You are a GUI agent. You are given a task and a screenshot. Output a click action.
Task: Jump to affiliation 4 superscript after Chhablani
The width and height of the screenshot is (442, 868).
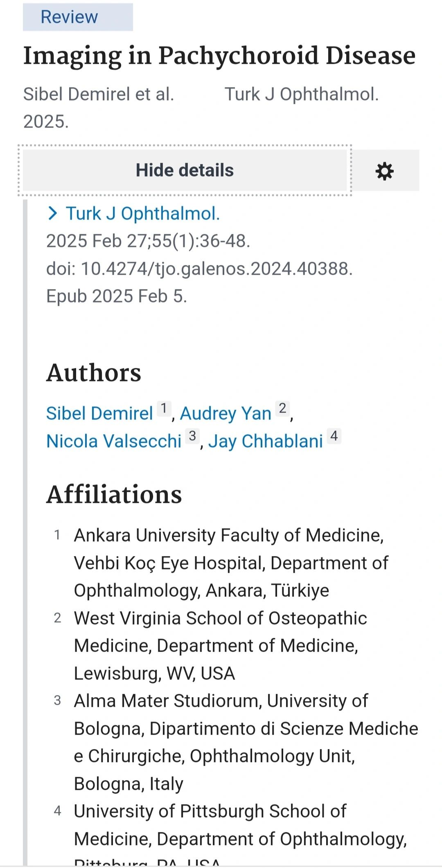(x=334, y=436)
